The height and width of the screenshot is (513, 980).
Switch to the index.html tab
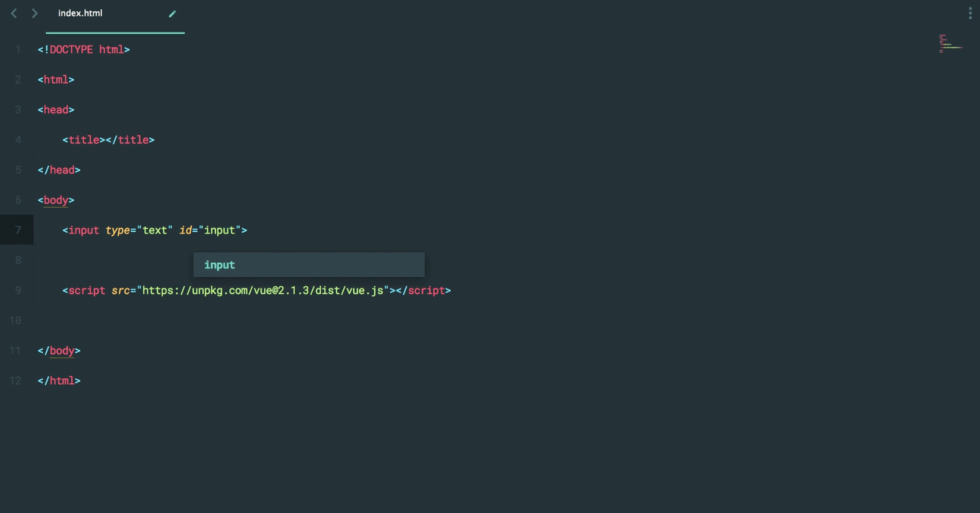pos(81,13)
